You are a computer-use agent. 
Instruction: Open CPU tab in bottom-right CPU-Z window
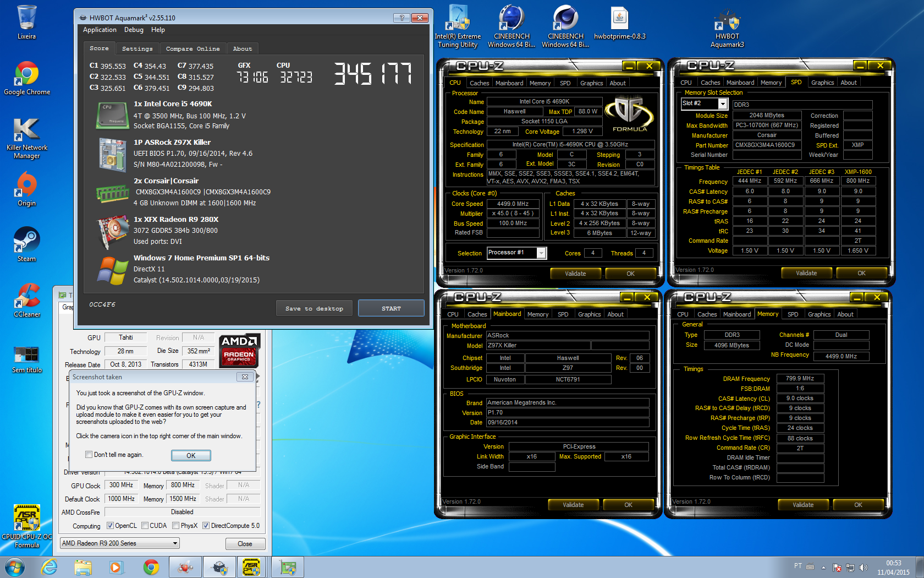[683, 314]
